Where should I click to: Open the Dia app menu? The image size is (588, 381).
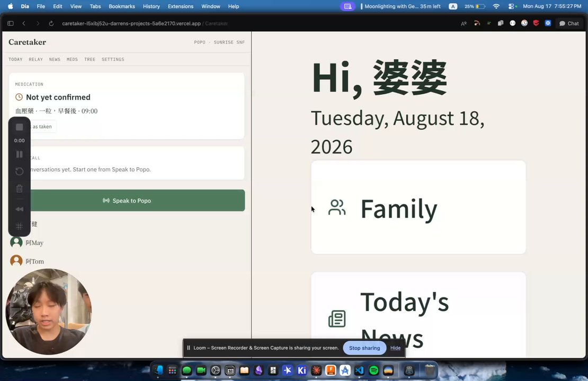[25, 6]
